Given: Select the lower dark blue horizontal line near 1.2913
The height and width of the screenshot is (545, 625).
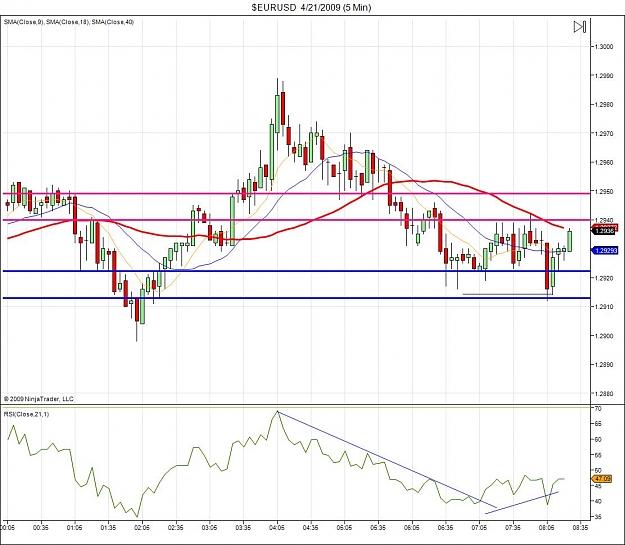Looking at the screenshot, I should point(296,298).
